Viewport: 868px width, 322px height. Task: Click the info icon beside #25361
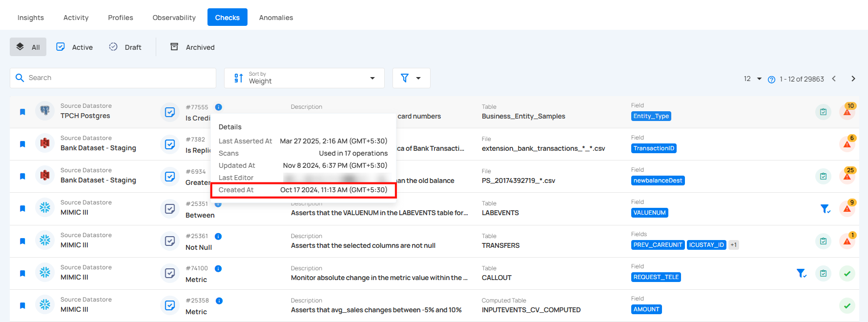(x=218, y=236)
